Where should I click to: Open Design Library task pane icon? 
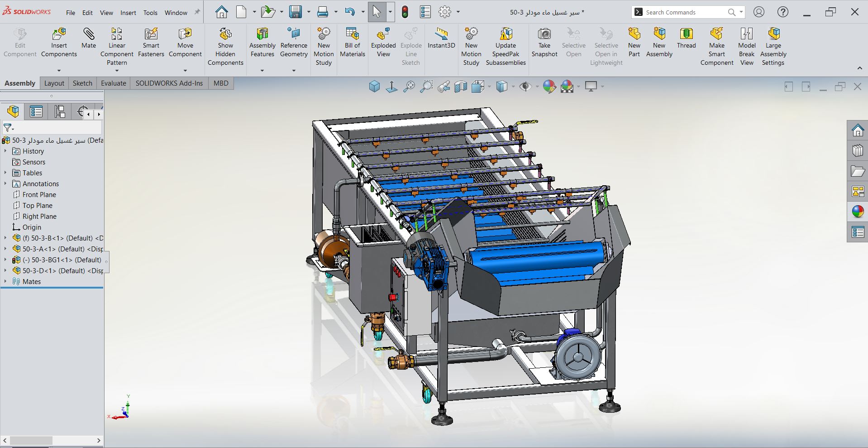pos(858,151)
